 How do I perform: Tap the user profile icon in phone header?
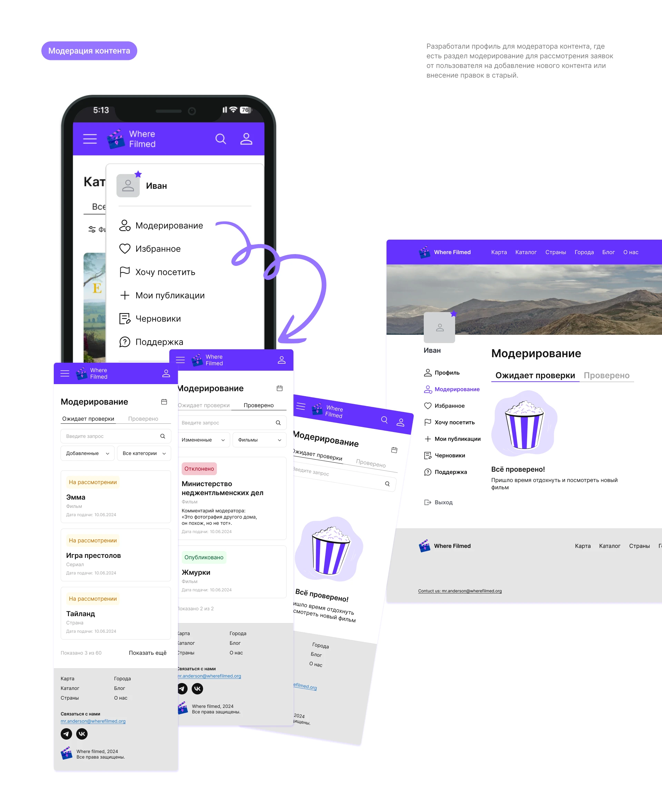246,139
